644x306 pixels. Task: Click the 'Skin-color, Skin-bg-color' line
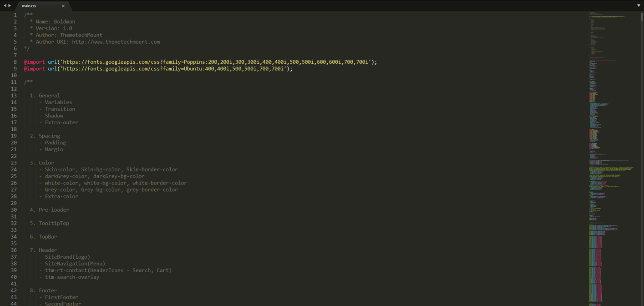pyautogui.click(x=108, y=169)
